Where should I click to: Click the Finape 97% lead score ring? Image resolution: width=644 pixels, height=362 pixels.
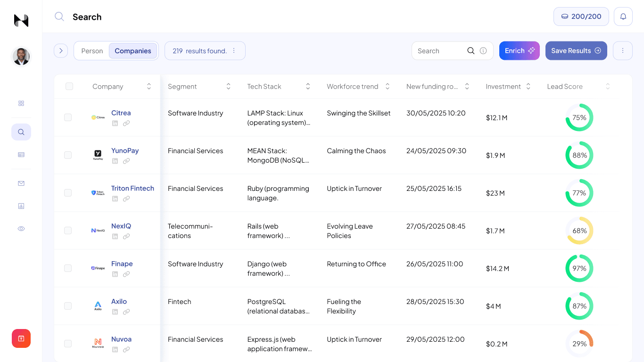579,268
